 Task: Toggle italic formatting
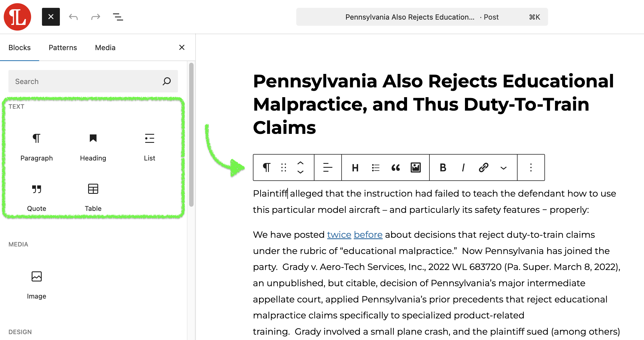click(x=463, y=167)
